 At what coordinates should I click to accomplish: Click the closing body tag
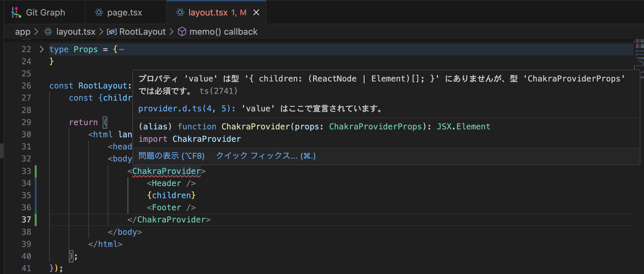click(x=125, y=232)
